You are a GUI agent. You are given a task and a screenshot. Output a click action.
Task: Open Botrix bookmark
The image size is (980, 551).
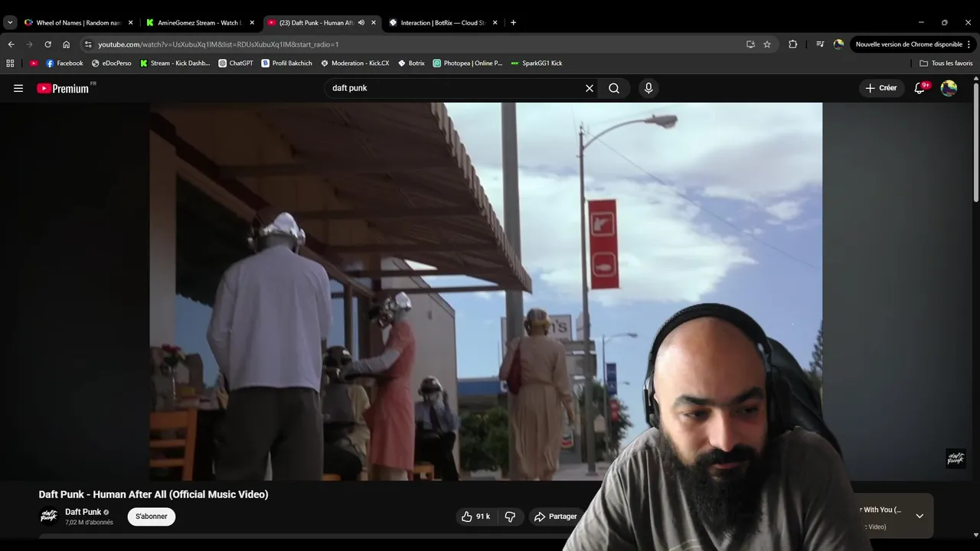click(x=411, y=64)
